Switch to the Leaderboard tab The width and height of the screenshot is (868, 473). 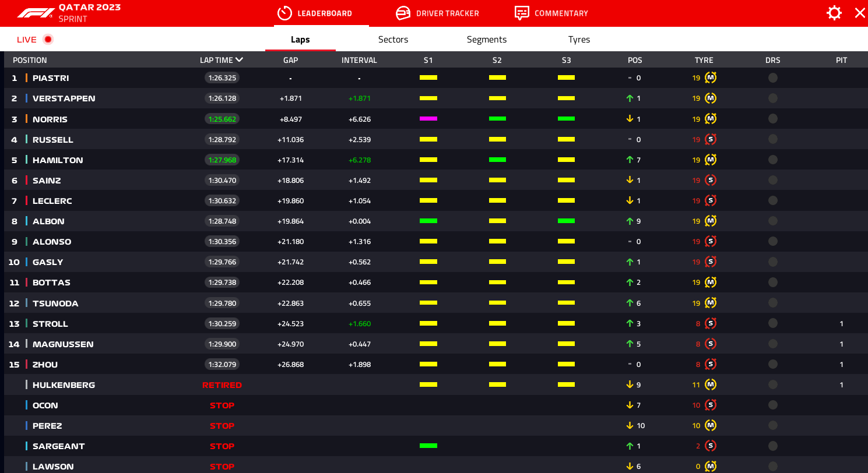pos(321,13)
